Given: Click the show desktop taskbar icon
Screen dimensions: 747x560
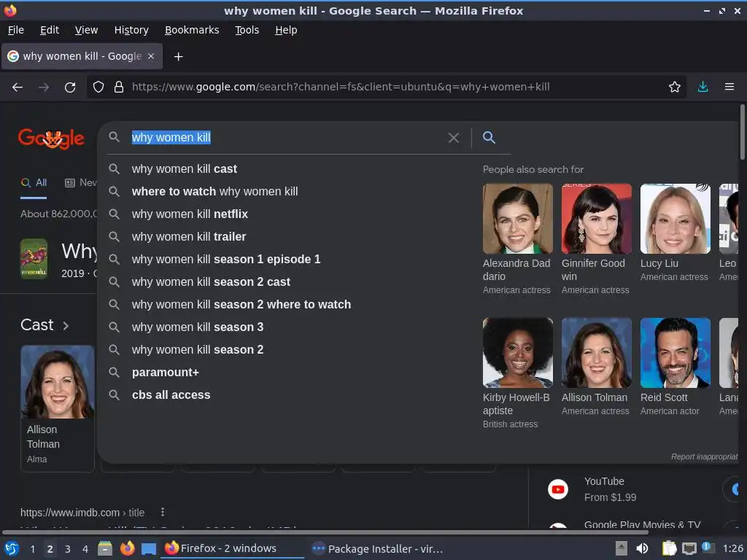Looking at the screenshot, I should point(149,548).
